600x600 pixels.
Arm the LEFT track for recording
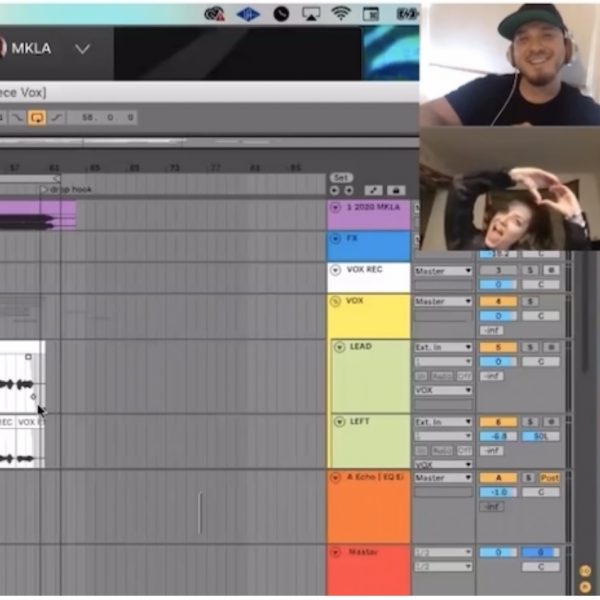point(551,422)
